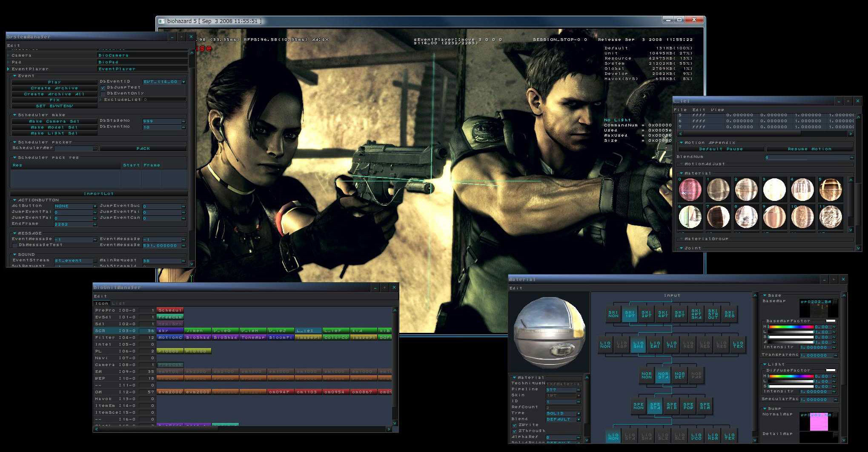868x452 pixels.
Task: Toggle the ZWrite checkbox in Material panel
Action: pyautogui.click(x=515, y=425)
